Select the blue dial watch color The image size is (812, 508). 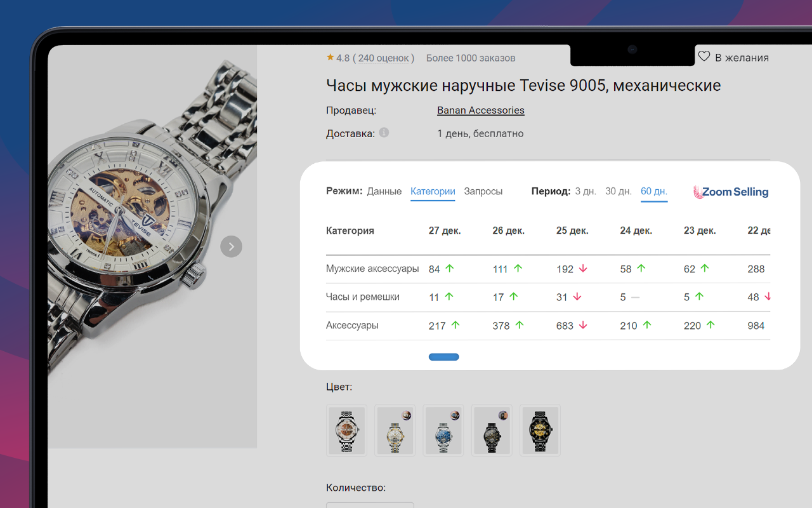coord(443,430)
